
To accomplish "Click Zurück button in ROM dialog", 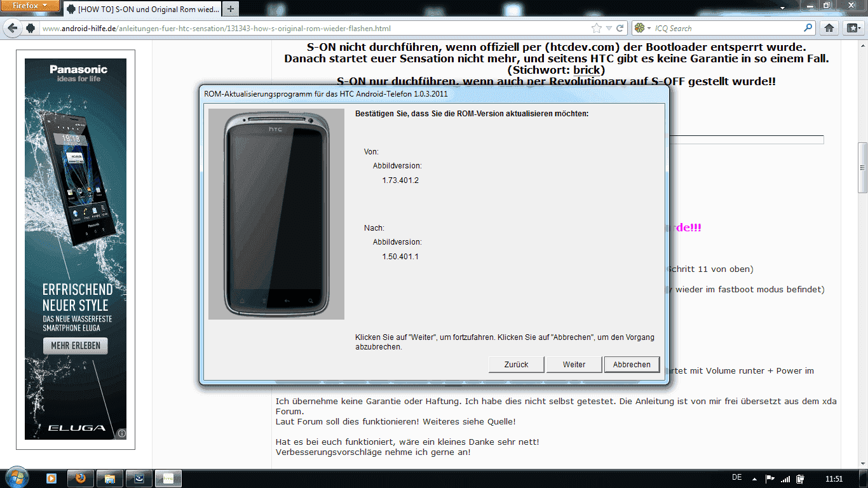I will pyautogui.click(x=516, y=364).
